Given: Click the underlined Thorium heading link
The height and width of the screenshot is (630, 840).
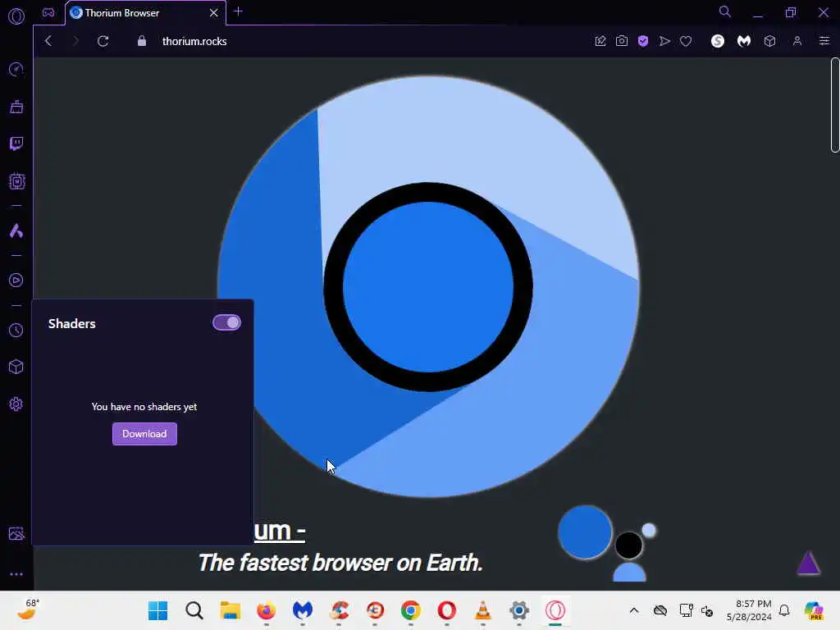Looking at the screenshot, I should coord(279,531).
